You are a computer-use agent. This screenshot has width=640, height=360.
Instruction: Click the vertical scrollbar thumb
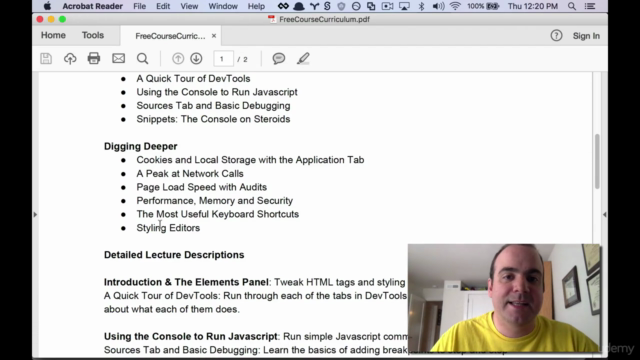point(597,161)
